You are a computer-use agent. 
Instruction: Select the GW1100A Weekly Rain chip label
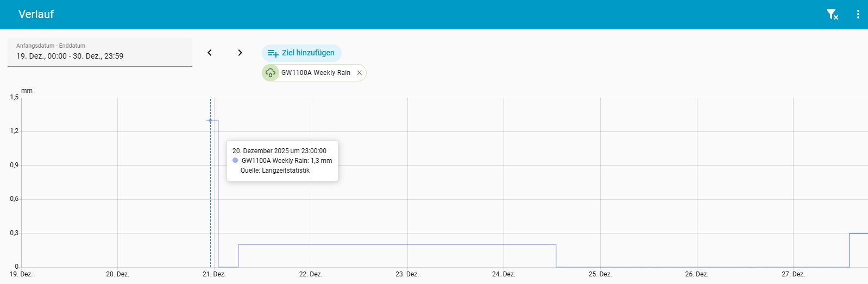pos(316,73)
